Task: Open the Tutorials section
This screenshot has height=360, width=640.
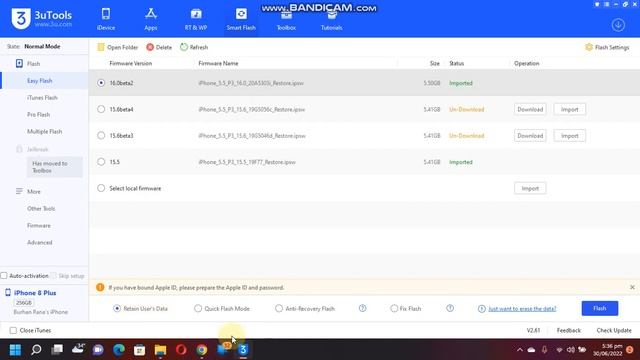Action: (x=331, y=19)
